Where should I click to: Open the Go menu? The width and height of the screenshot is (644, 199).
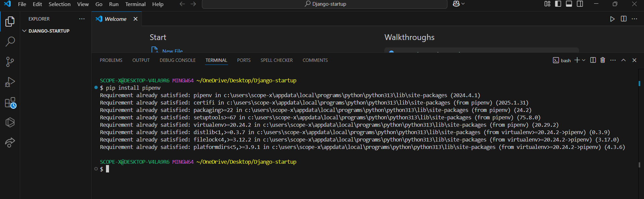pyautogui.click(x=99, y=4)
